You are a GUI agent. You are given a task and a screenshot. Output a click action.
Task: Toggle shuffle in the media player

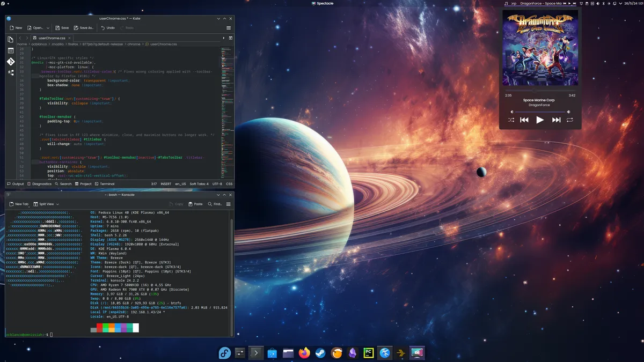coord(511,120)
